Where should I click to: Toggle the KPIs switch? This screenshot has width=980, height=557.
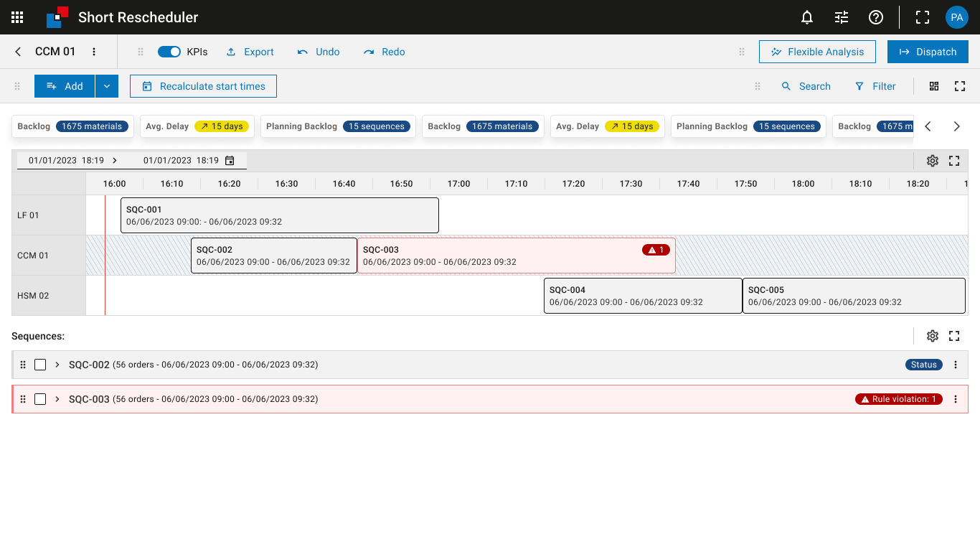pos(169,52)
